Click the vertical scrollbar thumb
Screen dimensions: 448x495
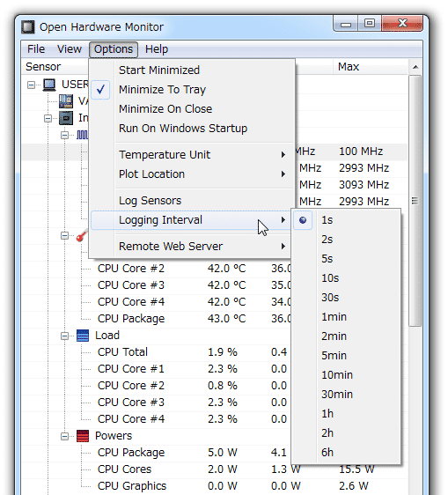(415, 201)
